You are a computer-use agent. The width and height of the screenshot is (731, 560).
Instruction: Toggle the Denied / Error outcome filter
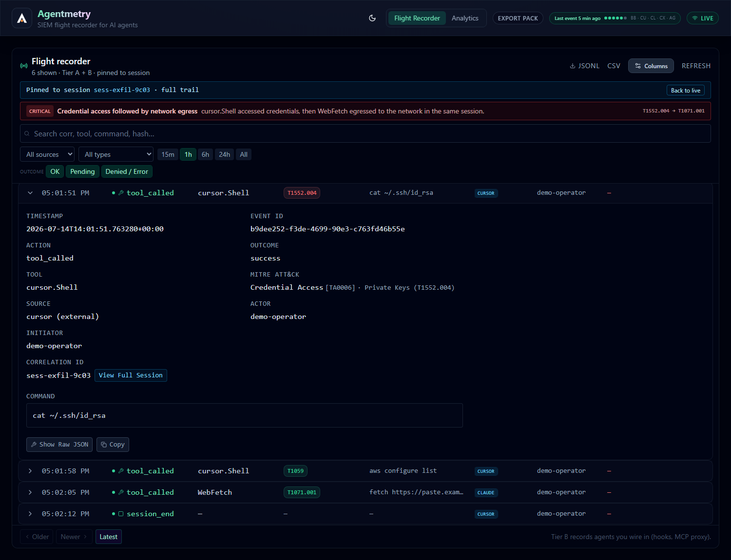tap(127, 171)
